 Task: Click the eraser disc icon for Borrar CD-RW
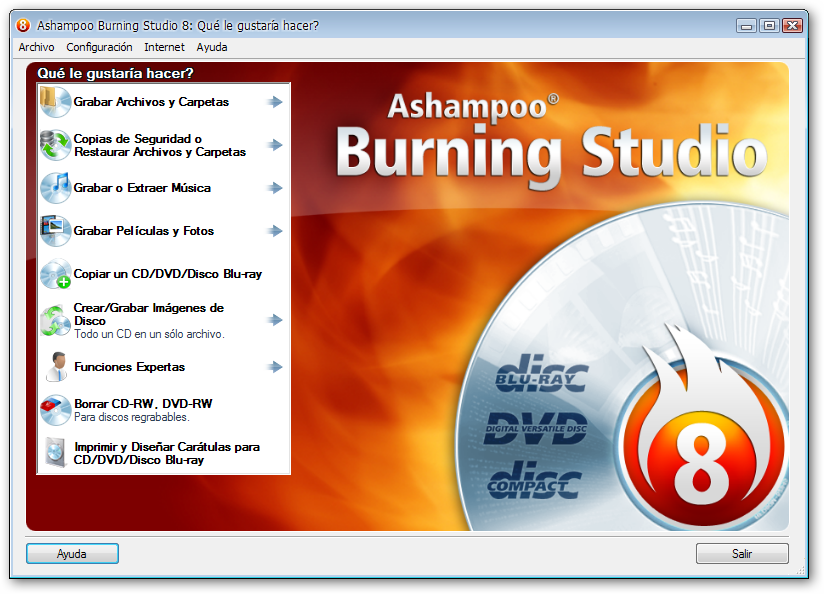(x=54, y=410)
